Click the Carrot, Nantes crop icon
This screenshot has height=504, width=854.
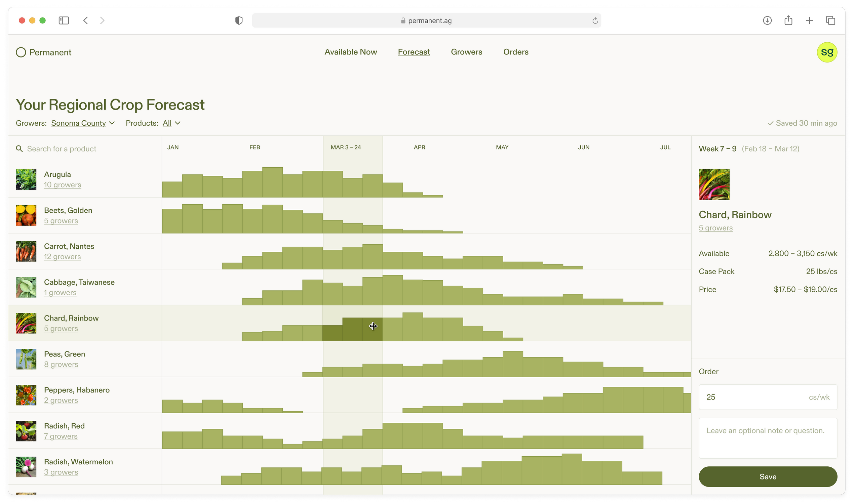(x=25, y=251)
